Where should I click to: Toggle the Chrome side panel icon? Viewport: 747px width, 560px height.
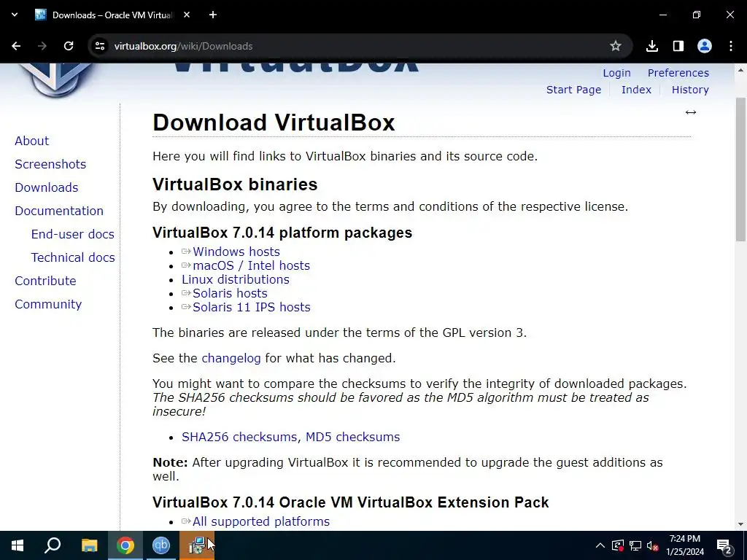coord(678,46)
